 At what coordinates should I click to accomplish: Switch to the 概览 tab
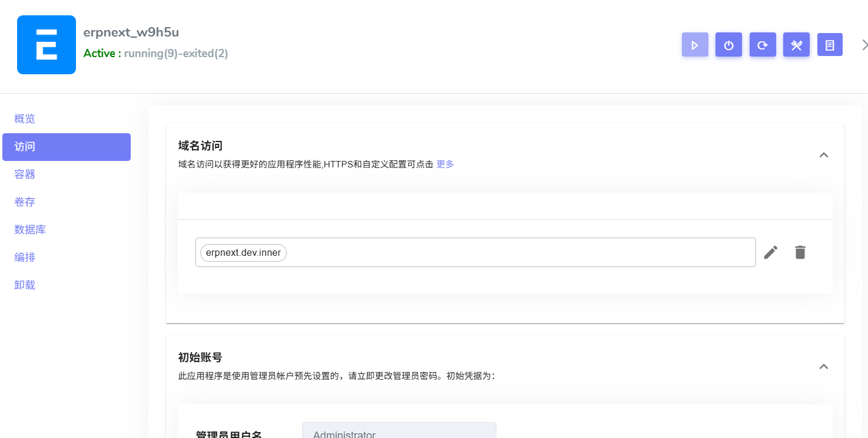pos(24,118)
